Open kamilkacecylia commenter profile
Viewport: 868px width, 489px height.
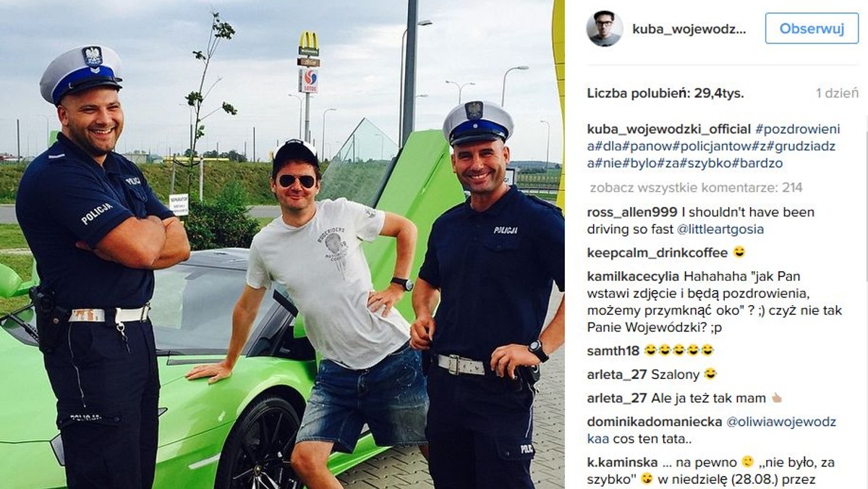point(633,276)
